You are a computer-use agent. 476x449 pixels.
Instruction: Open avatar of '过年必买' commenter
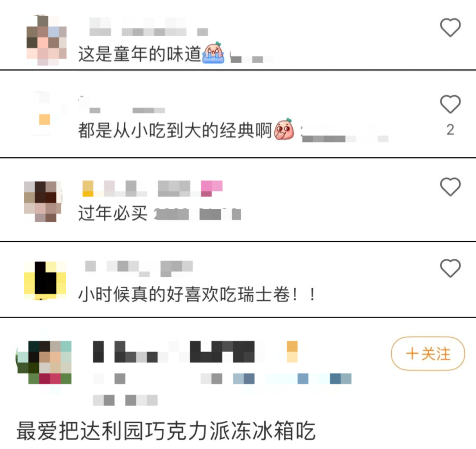43,201
